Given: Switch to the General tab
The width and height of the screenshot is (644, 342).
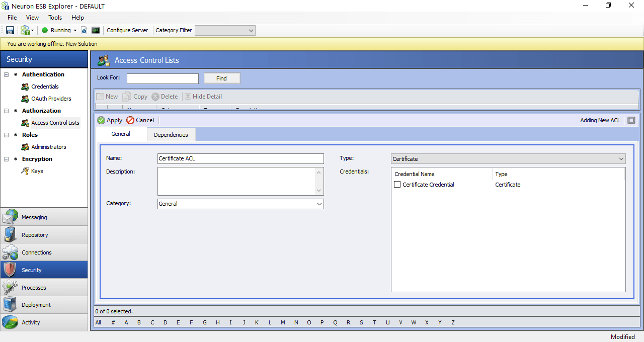Looking at the screenshot, I should pyautogui.click(x=121, y=134).
